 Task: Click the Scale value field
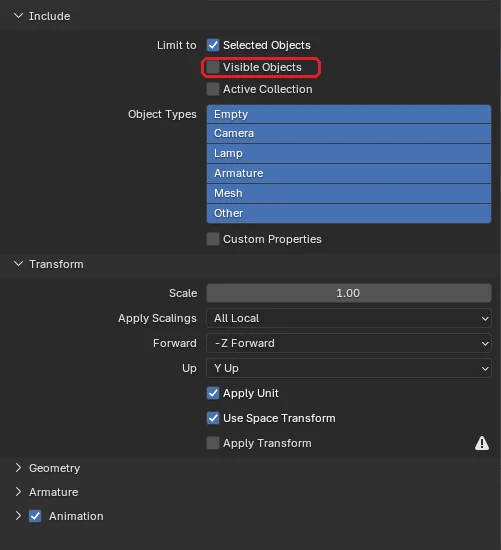[349, 293]
